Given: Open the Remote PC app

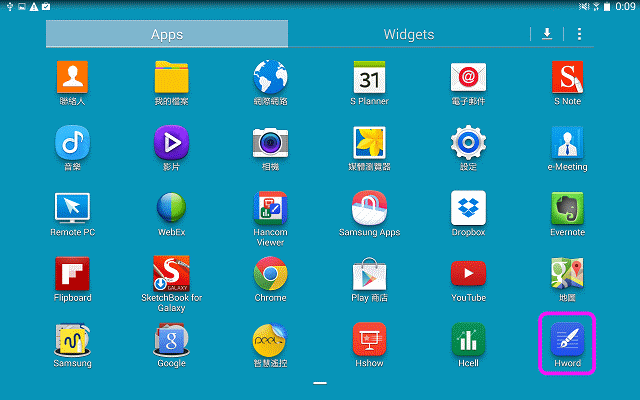Looking at the screenshot, I should pos(72,208).
